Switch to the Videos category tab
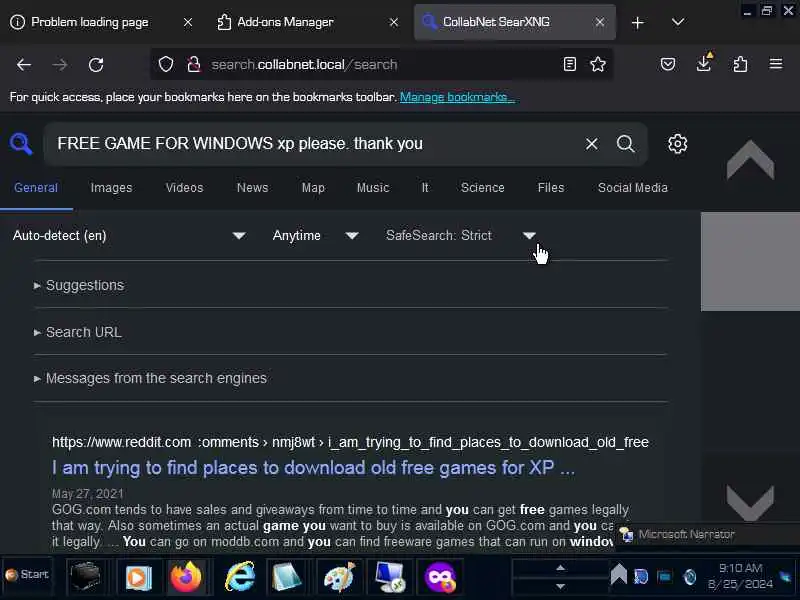The height and width of the screenshot is (600, 800). (184, 188)
